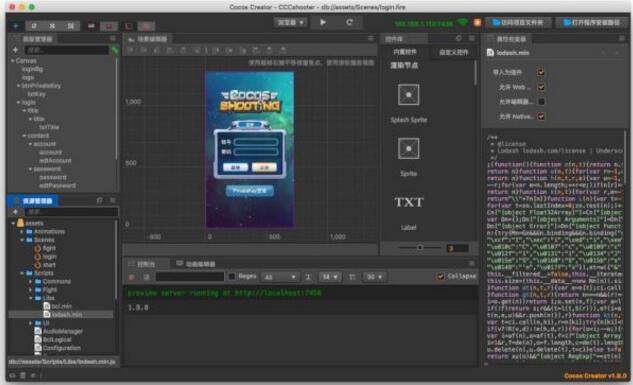Open the preview platform dropdown in toolbar
Screen dimensions: 633x385
click(x=290, y=23)
